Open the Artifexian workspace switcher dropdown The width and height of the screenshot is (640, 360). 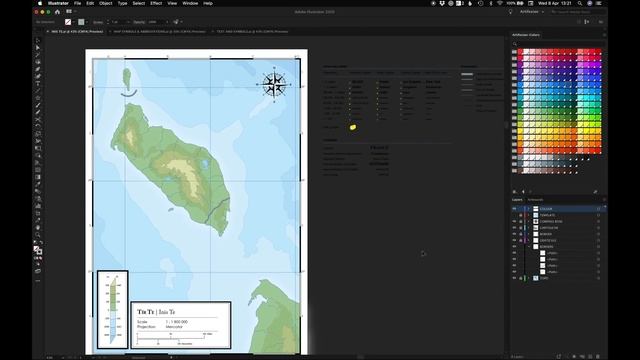[532, 12]
